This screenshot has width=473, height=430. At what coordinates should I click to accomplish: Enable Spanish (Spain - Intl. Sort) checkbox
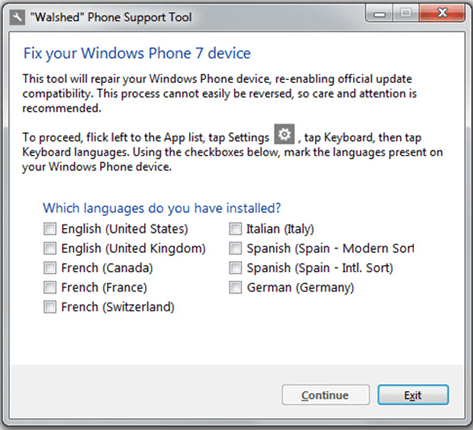(x=235, y=268)
